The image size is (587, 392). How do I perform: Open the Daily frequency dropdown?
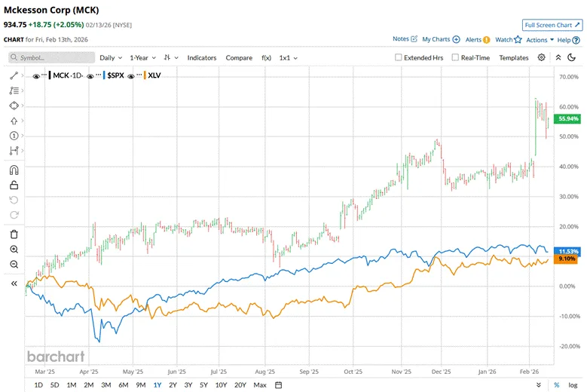pos(110,57)
